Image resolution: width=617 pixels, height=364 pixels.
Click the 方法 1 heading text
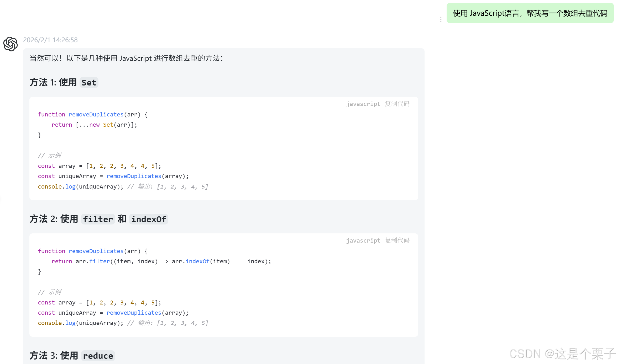tap(43, 82)
